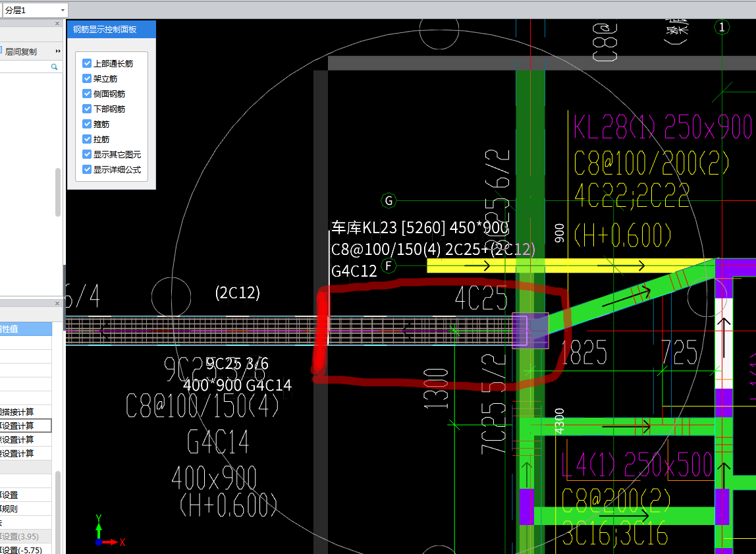Screen dimensions: 756x554
Task: Click the C8@100/200(2) stirrup annotation
Action: point(651,163)
